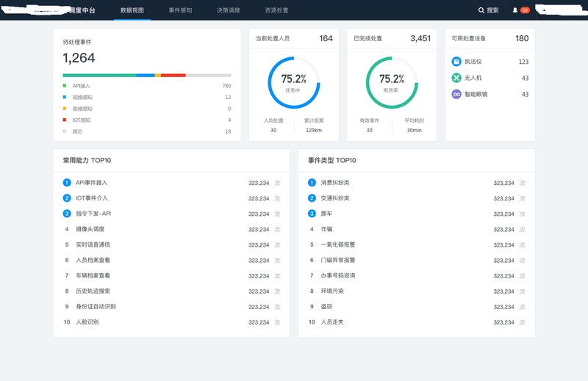Click the 搜索 text in header

(x=492, y=10)
